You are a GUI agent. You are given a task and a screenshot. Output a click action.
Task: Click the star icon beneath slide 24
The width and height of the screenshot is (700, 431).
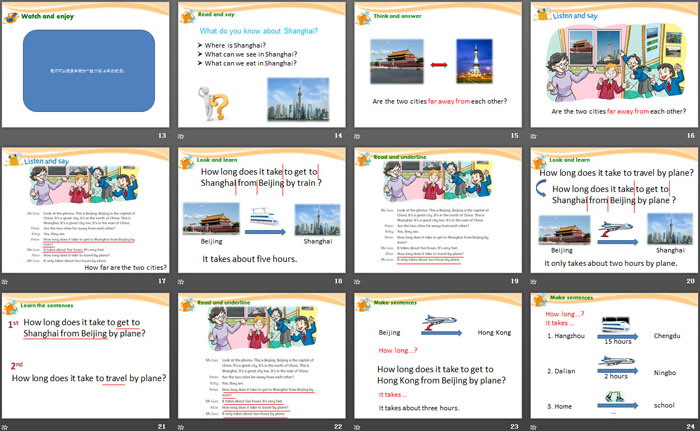[x=533, y=426]
